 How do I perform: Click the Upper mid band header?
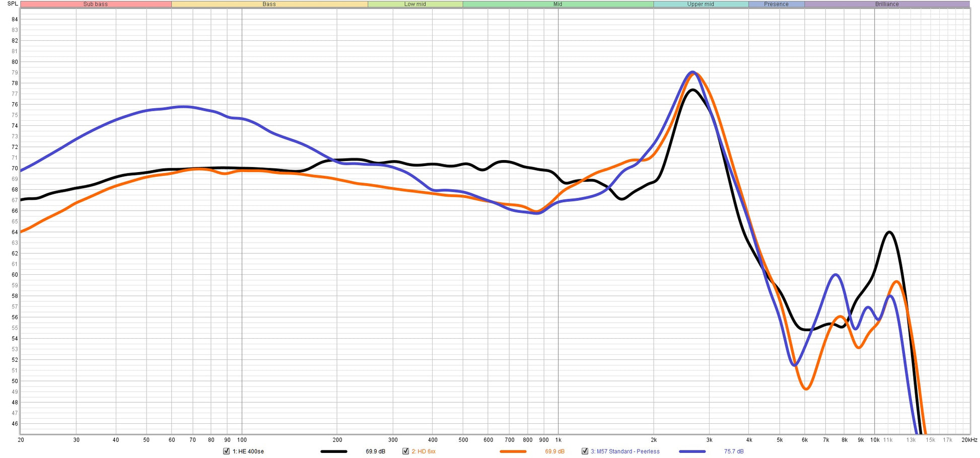(x=701, y=4)
